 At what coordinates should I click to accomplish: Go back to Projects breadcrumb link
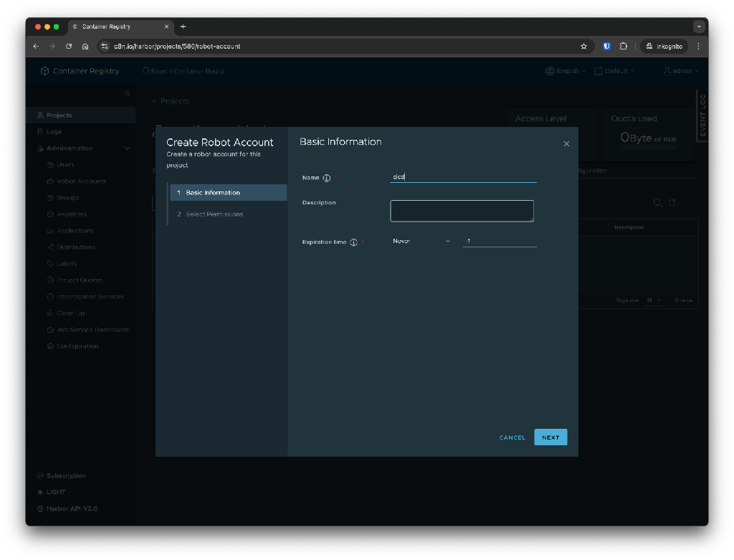tap(171, 101)
